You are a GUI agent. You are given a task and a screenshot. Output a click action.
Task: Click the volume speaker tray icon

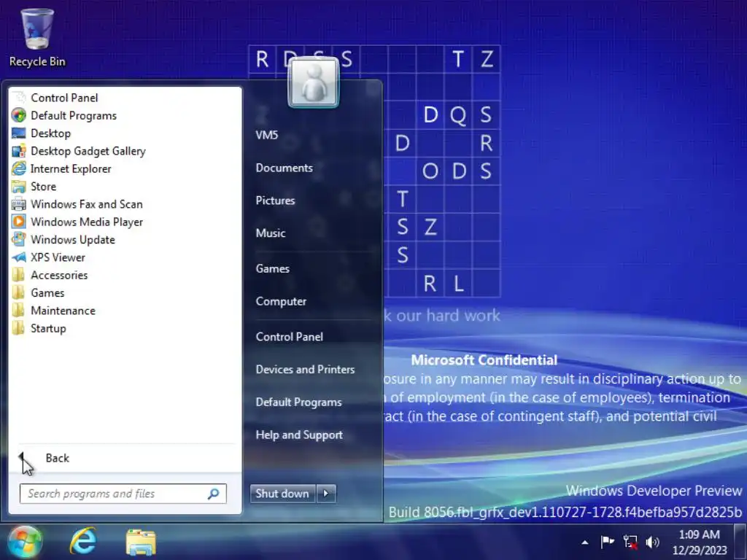click(x=652, y=542)
